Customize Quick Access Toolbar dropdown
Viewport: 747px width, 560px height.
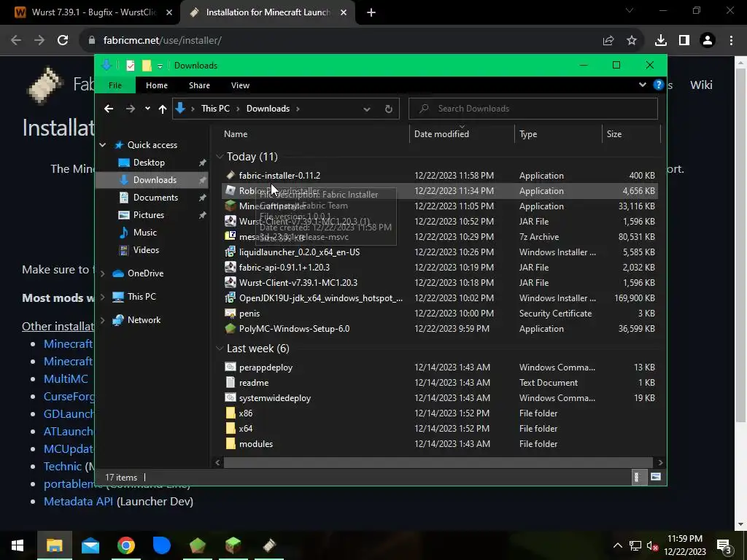pyautogui.click(x=160, y=66)
